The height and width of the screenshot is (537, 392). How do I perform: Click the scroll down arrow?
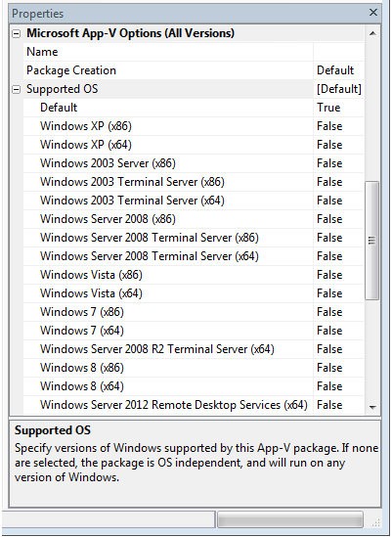point(372,407)
